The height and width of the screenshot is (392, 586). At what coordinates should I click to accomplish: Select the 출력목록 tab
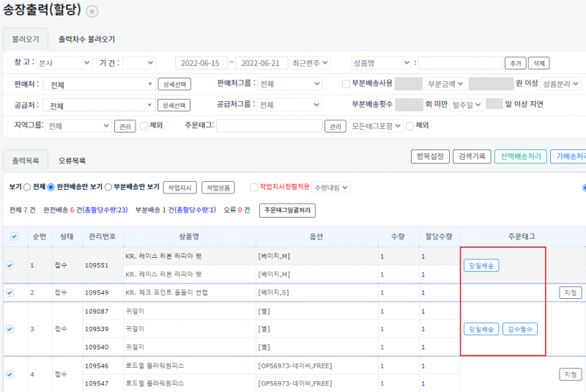[x=26, y=160]
